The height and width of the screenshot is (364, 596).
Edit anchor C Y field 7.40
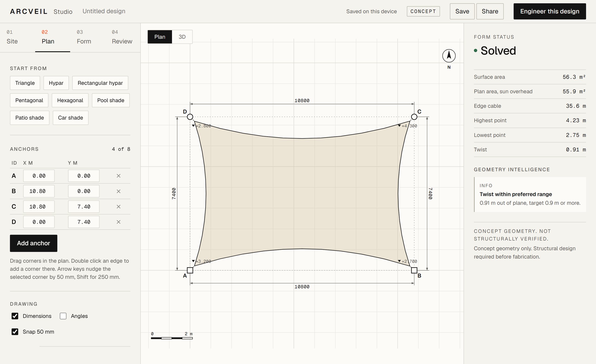84,206
